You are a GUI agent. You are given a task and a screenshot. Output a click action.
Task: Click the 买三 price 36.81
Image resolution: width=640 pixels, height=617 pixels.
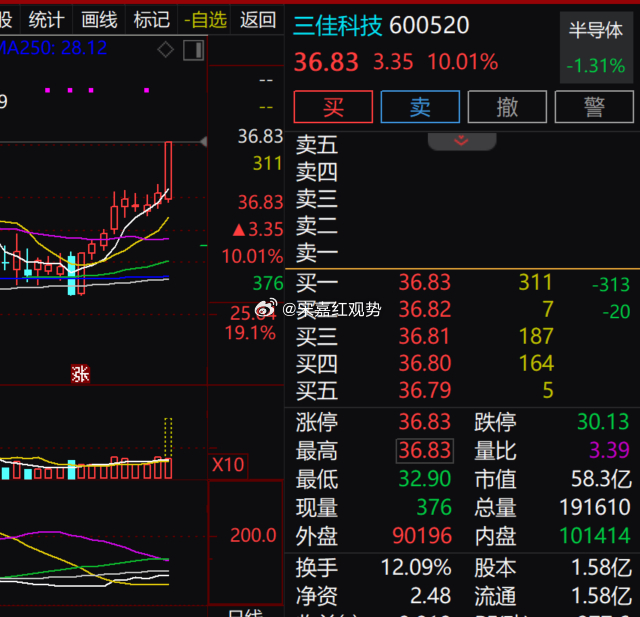click(424, 336)
